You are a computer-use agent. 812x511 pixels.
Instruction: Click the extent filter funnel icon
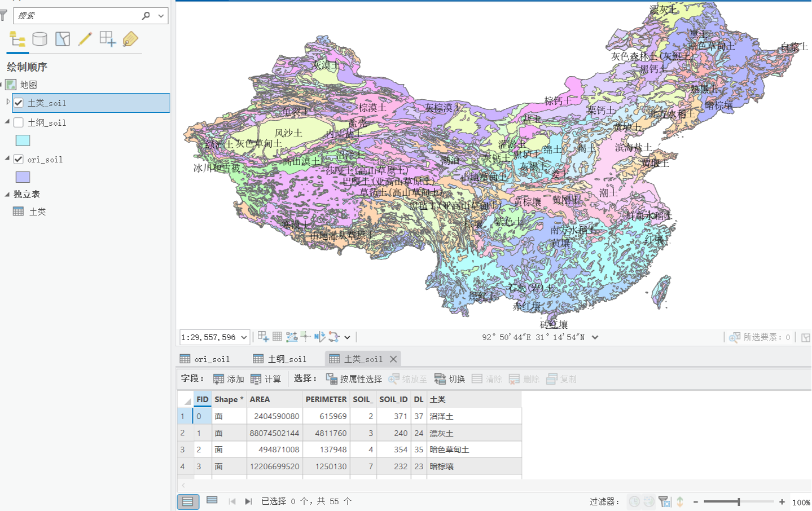[x=664, y=501]
